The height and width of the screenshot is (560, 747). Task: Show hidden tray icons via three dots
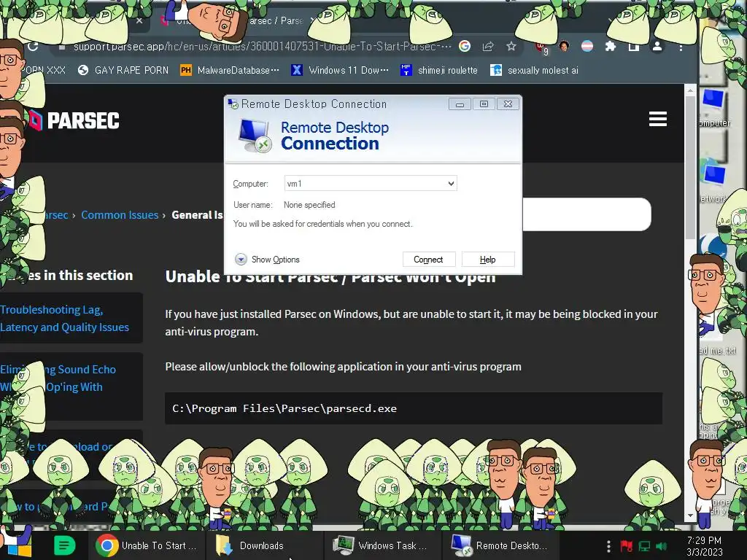click(608, 546)
